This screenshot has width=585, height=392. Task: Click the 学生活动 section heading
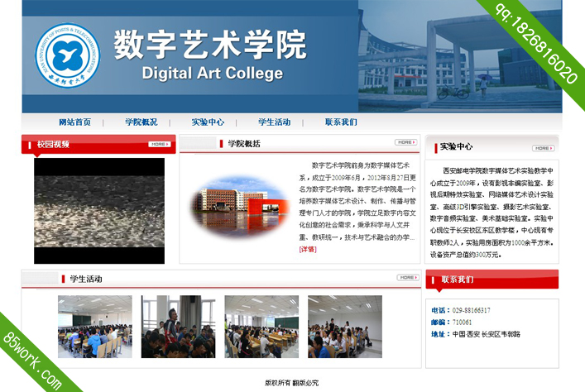click(x=86, y=279)
